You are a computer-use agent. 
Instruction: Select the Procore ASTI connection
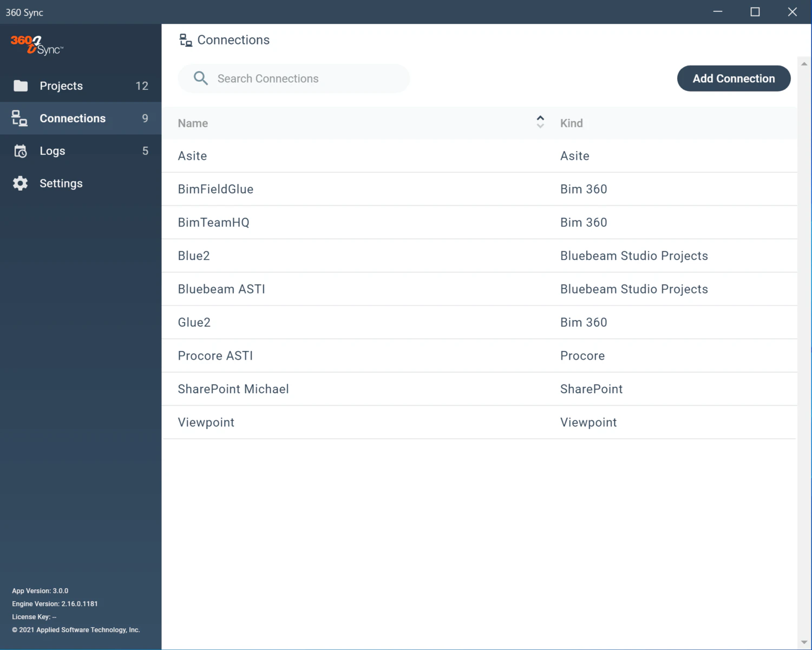(215, 356)
